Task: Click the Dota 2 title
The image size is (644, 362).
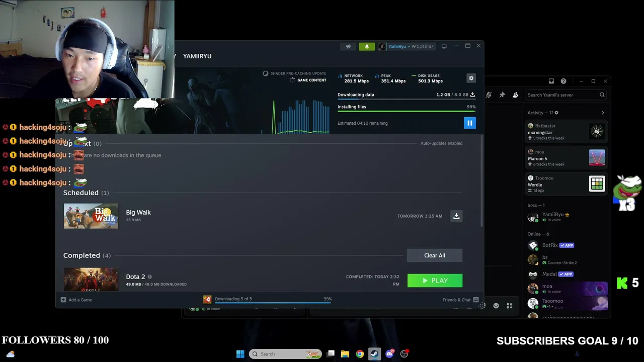Action: coord(135,277)
